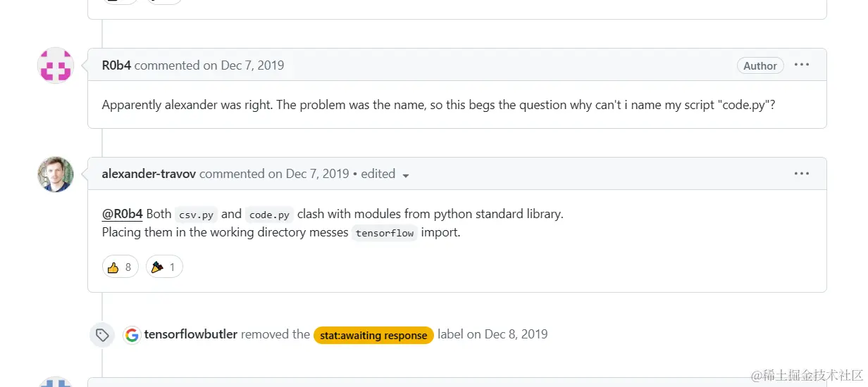Click the Author badge on R0b4's comment

coord(760,65)
